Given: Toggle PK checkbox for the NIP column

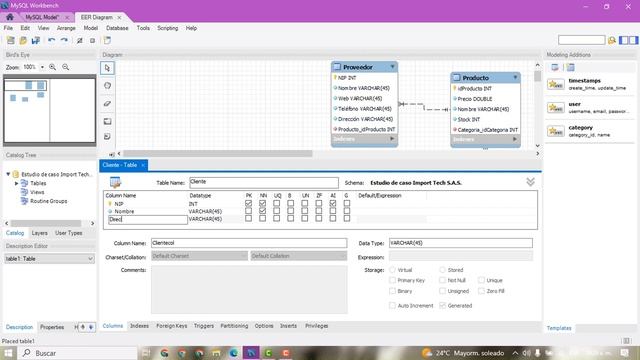Looking at the screenshot, I should click(x=248, y=203).
